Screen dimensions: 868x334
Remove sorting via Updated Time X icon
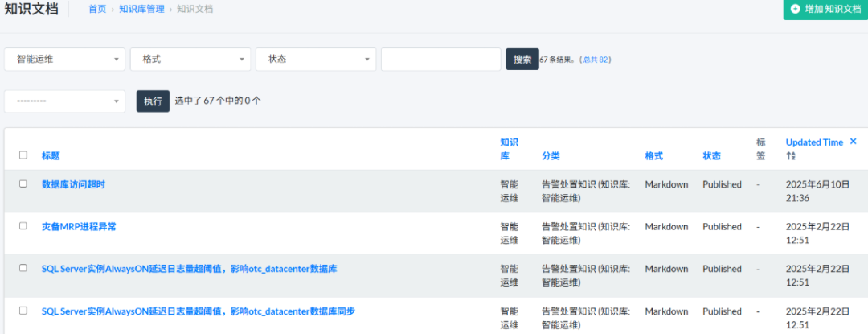pos(854,142)
